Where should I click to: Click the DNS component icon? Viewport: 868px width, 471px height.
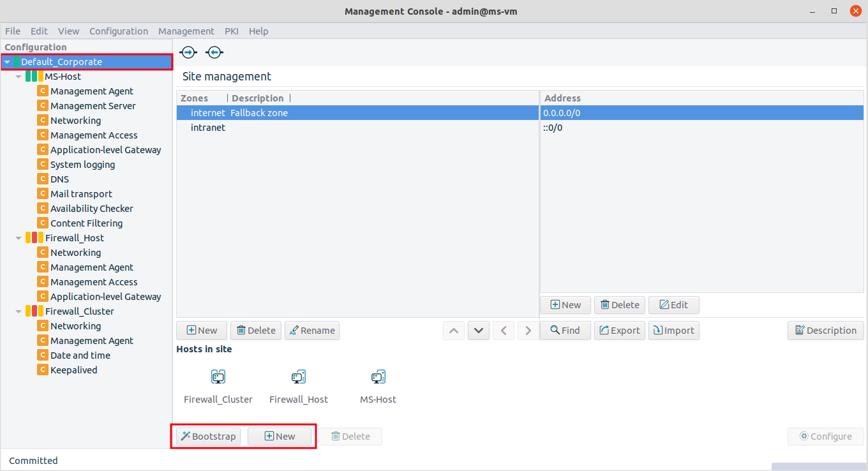pyautogui.click(x=43, y=179)
